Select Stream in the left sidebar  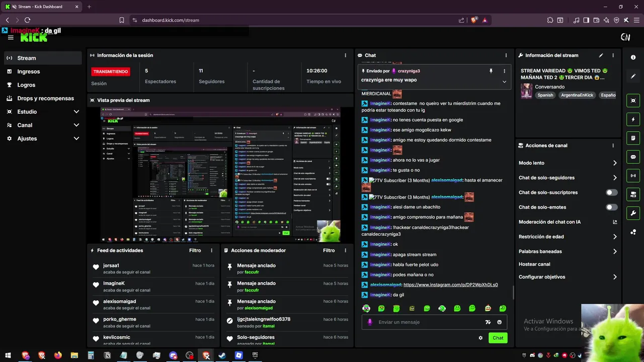point(42,58)
